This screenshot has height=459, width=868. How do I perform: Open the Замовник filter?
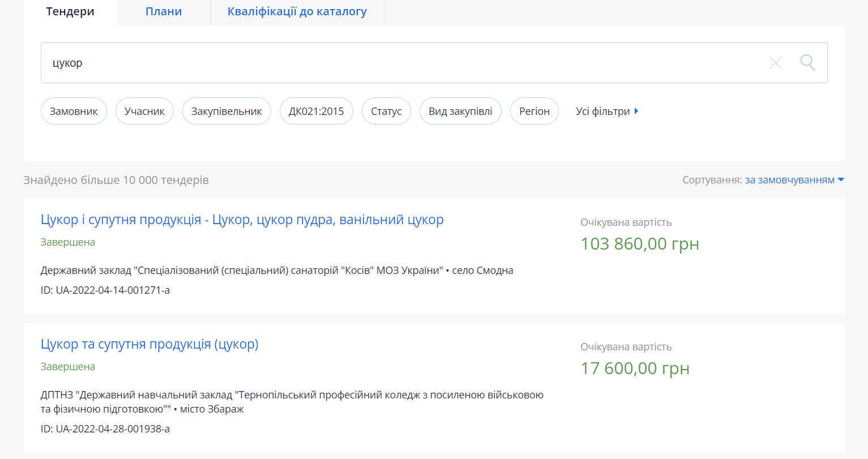(x=74, y=111)
